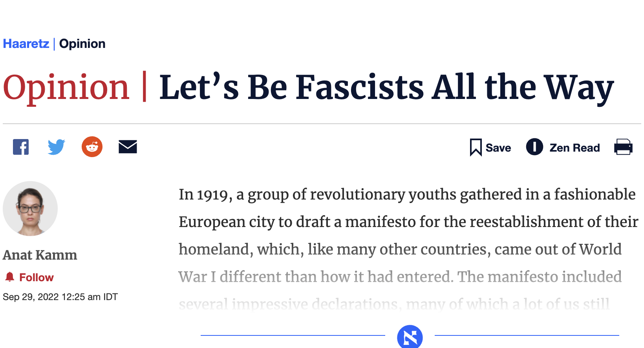The image size is (644, 348).
Task: Share article via Twitter bird icon
Action: tap(56, 147)
